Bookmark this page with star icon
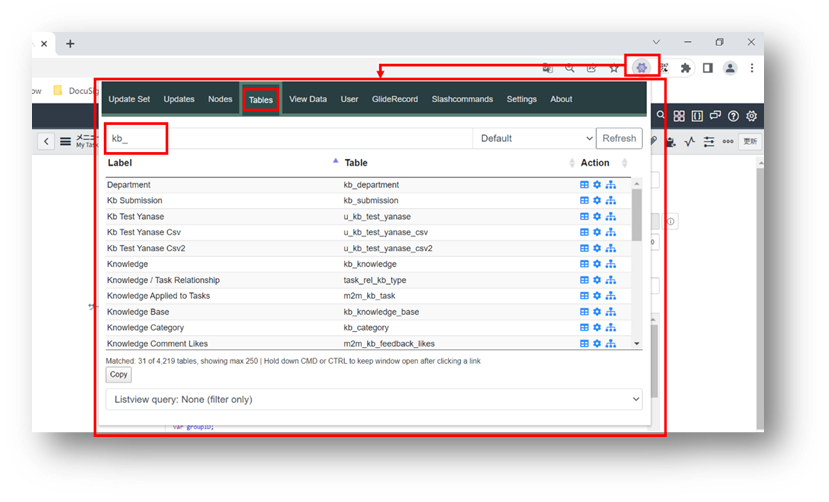 click(x=613, y=68)
